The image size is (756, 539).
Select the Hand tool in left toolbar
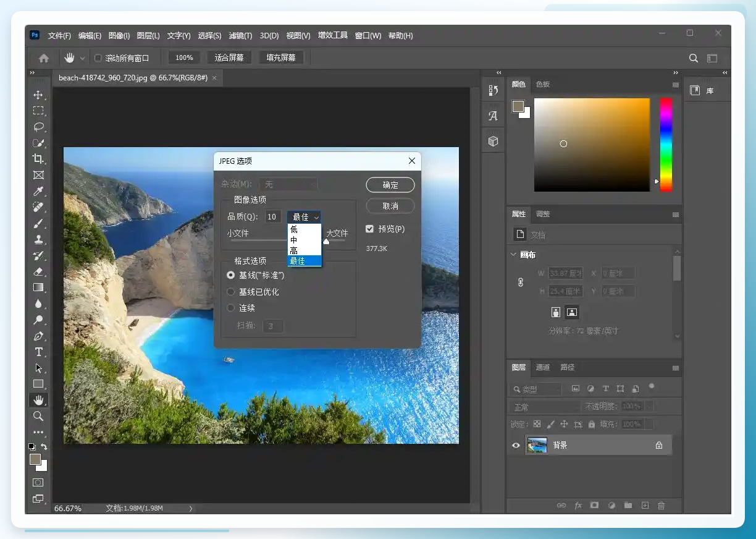[x=38, y=400]
